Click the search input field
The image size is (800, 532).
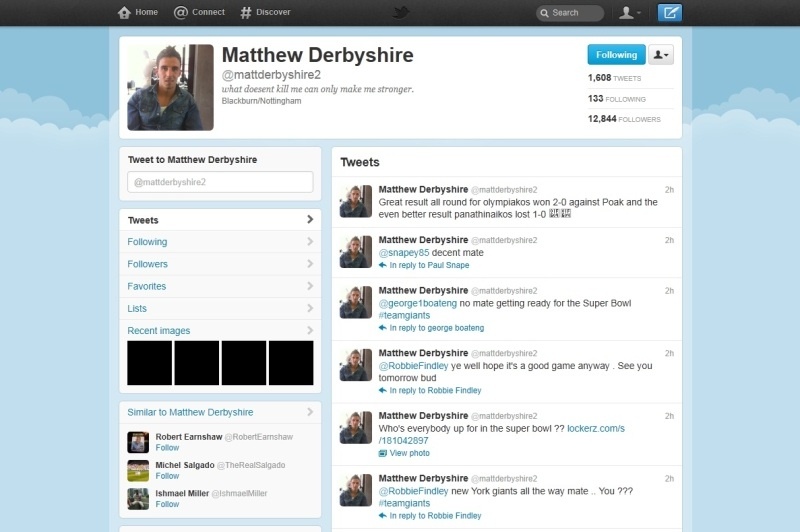(570, 13)
